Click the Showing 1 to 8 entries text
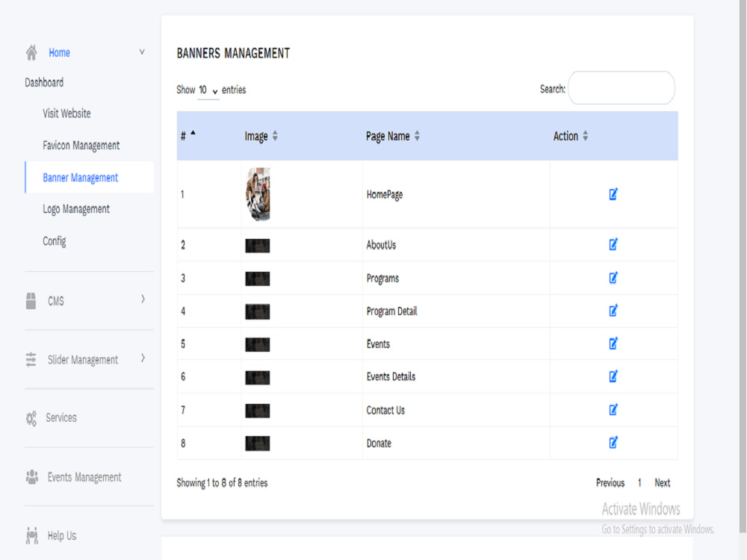Viewport: 747px width, 560px height. tap(222, 483)
